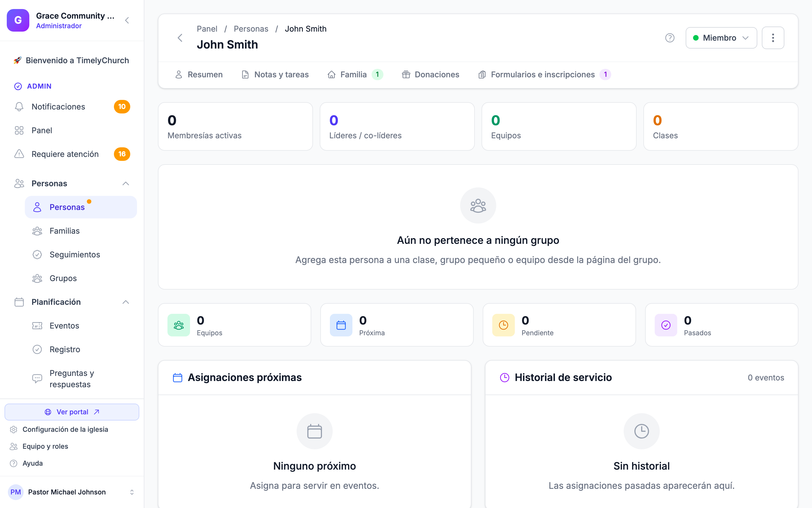Click the Preguntas y respuestas chat icon

tap(37, 379)
